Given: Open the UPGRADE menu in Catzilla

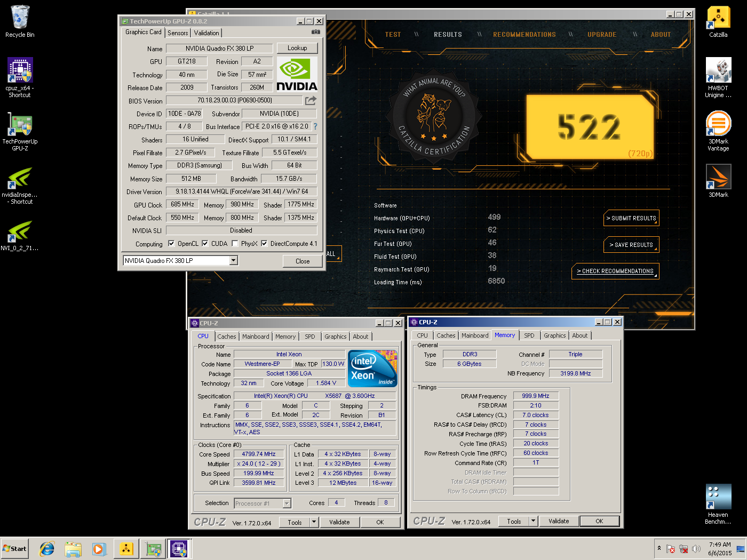Looking at the screenshot, I should point(602,35).
